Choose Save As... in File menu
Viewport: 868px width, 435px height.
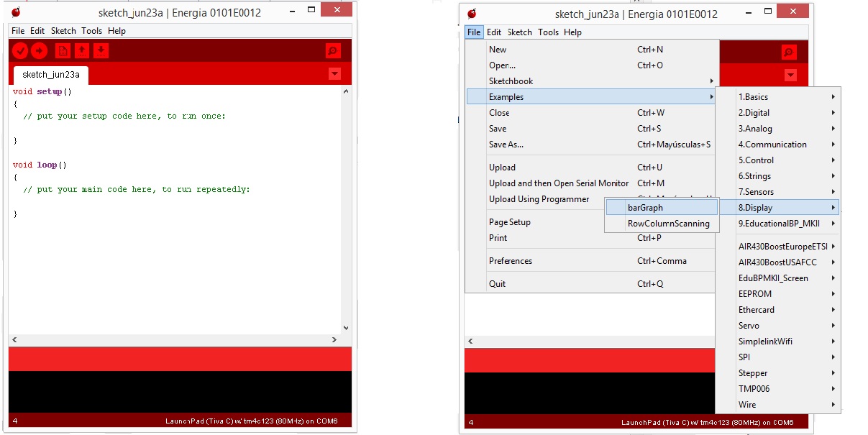tap(592, 145)
